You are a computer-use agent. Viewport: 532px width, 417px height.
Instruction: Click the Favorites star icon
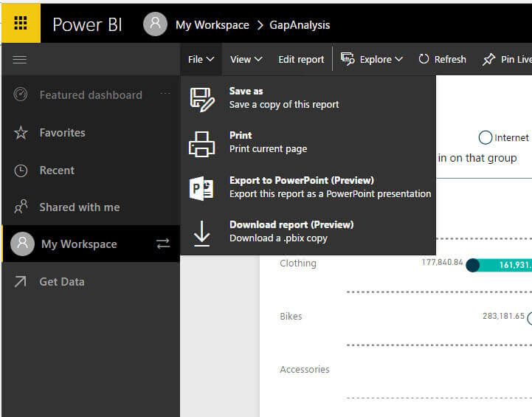tap(21, 133)
